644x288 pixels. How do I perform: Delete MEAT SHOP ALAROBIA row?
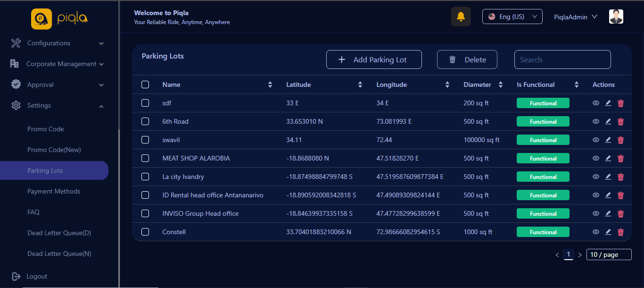620,158
